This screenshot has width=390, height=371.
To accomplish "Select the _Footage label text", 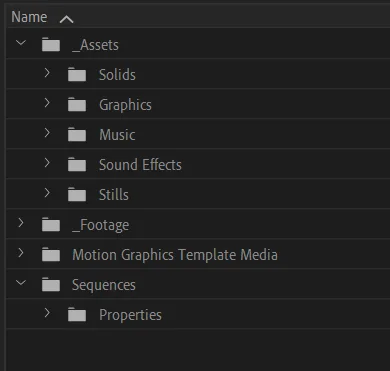I will [101, 225].
